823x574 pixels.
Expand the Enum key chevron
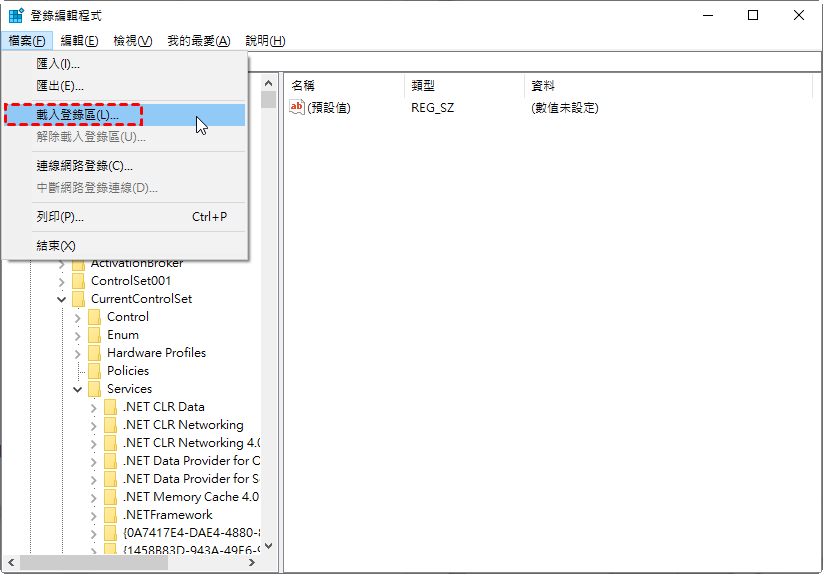pyautogui.click(x=78, y=335)
